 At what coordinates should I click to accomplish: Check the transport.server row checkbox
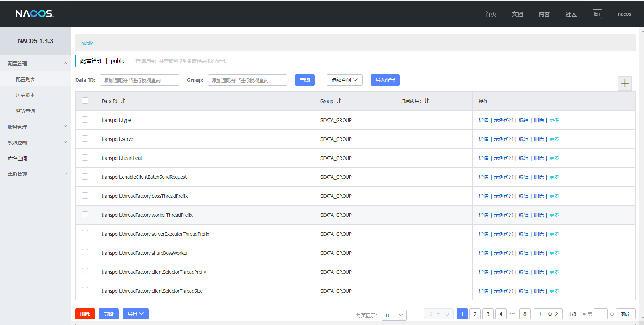(85, 138)
